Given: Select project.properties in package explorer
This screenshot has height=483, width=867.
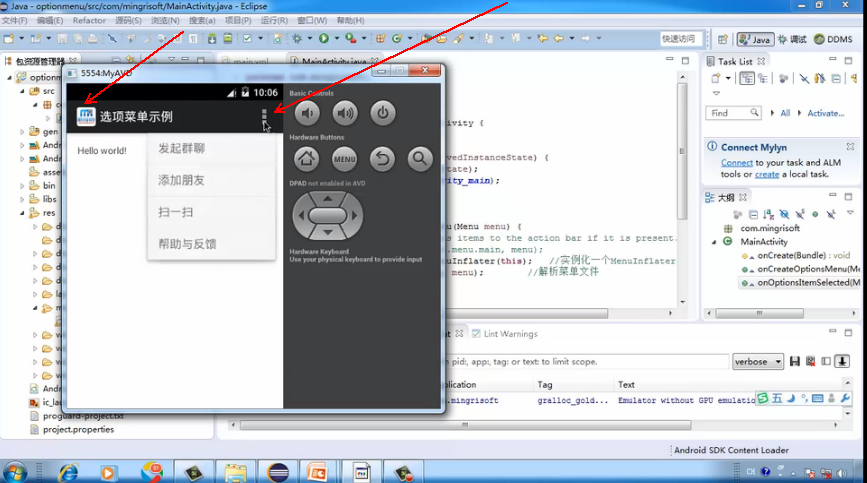Looking at the screenshot, I should pos(72,429).
